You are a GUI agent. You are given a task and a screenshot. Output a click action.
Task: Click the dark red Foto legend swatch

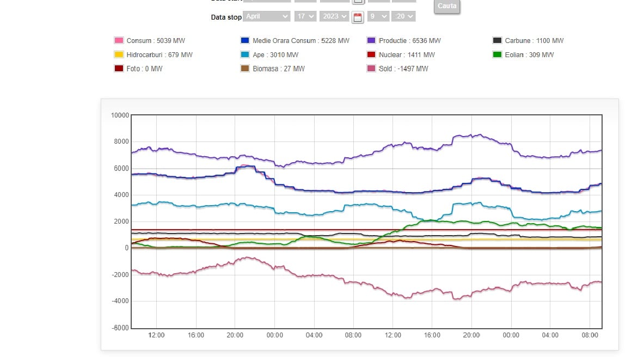tap(119, 69)
